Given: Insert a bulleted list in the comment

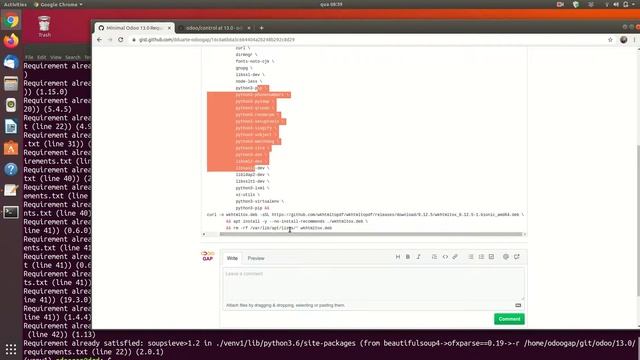Looking at the screenshot, I should pos(471,257).
